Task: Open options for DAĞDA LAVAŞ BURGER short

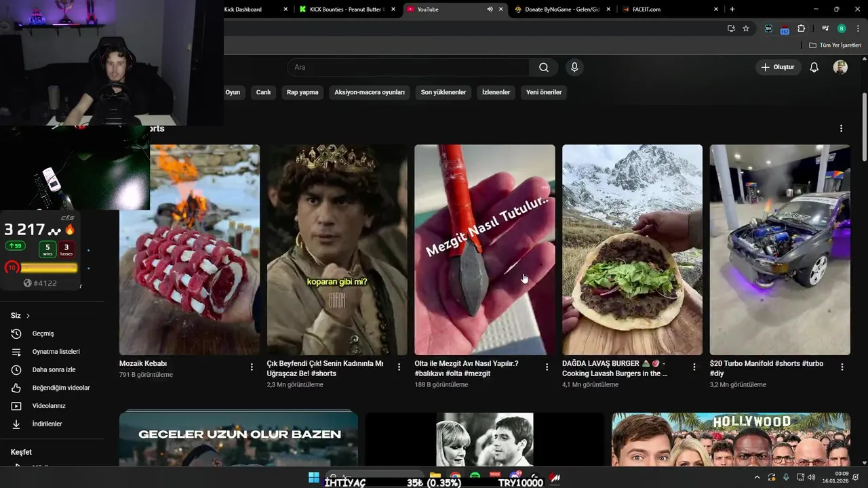Action: (694, 367)
